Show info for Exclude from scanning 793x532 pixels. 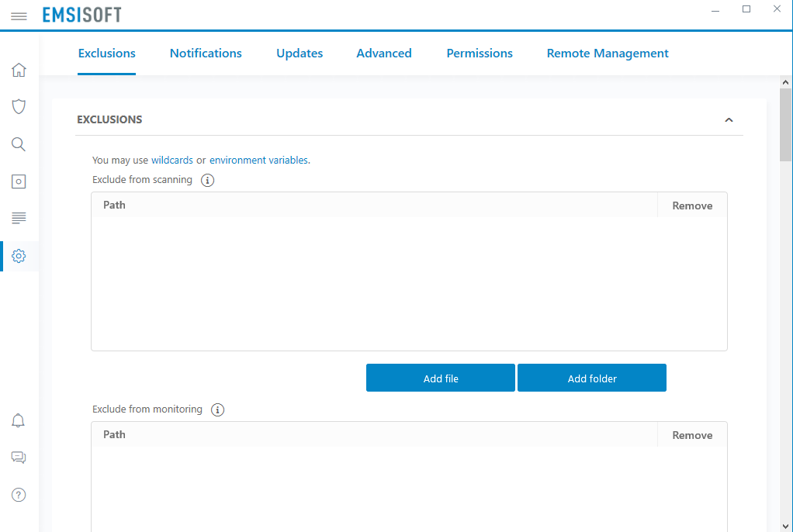[x=207, y=180]
